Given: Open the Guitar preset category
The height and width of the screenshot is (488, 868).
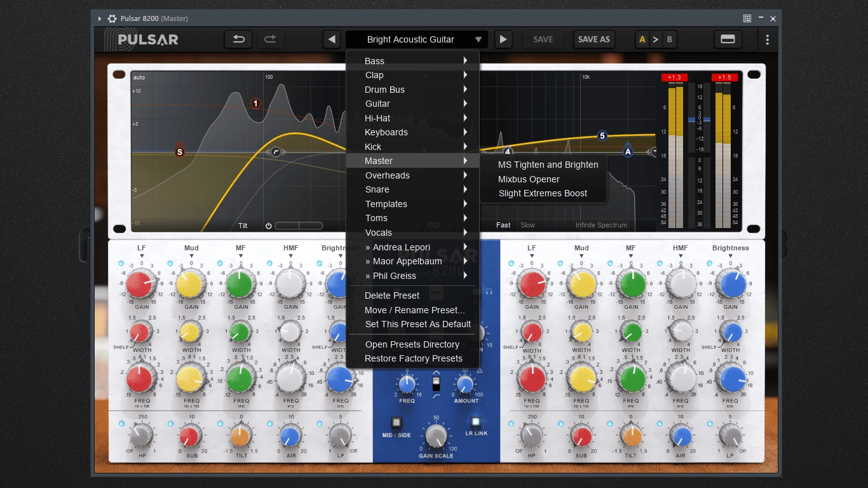Looking at the screenshot, I should coord(412,104).
